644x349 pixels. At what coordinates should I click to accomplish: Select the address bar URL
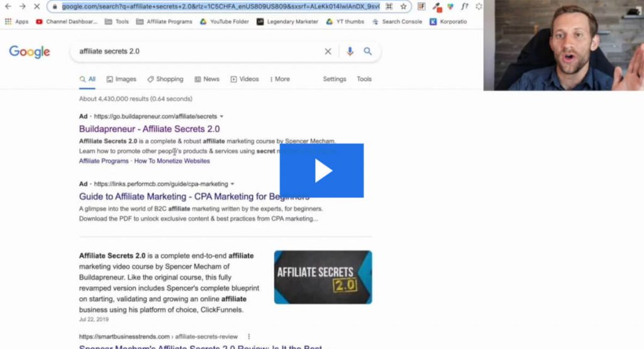(x=221, y=6)
